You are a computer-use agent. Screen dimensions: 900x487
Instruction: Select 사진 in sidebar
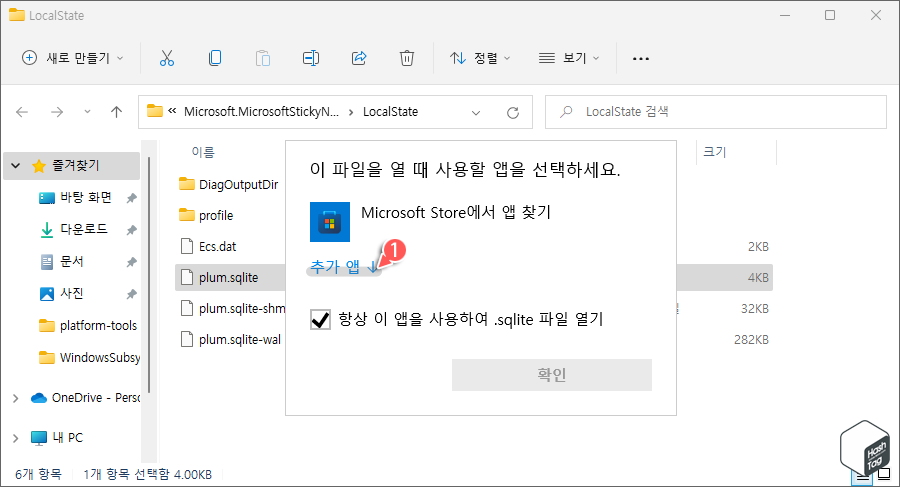[x=72, y=293]
